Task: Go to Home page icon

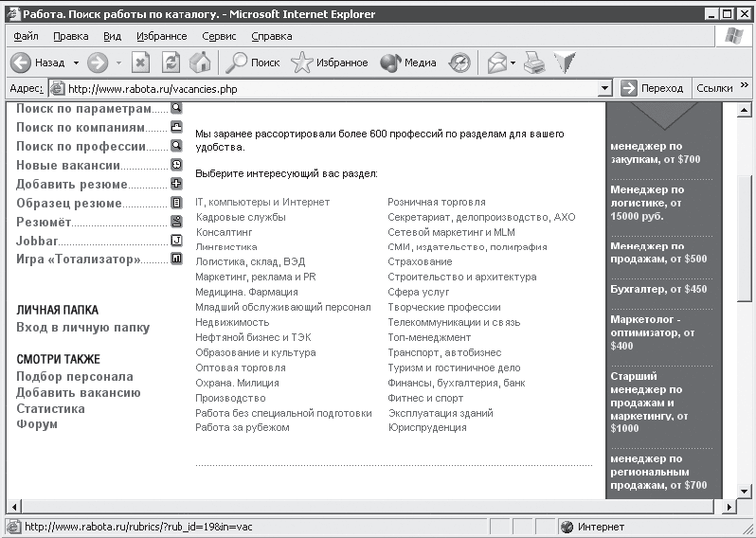Action: [x=199, y=63]
